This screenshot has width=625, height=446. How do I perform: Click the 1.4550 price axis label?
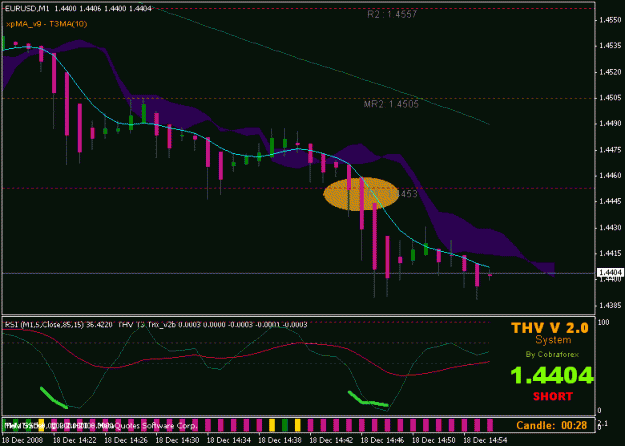610,20
